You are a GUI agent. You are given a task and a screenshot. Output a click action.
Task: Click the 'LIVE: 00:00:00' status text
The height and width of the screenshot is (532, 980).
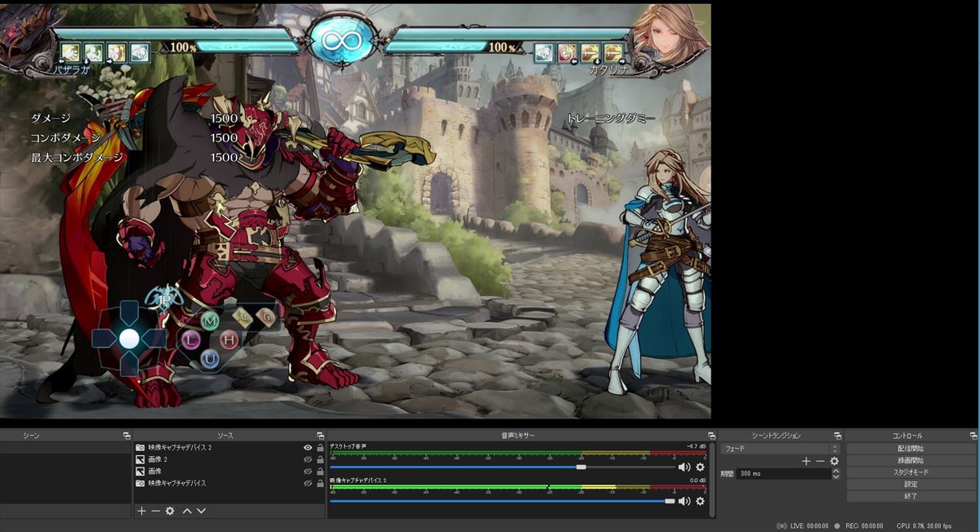(x=809, y=526)
